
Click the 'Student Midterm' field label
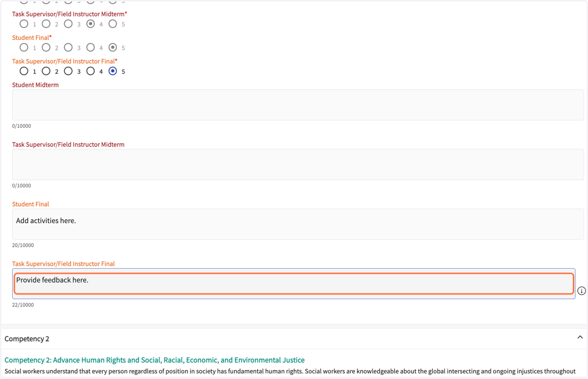tap(35, 85)
